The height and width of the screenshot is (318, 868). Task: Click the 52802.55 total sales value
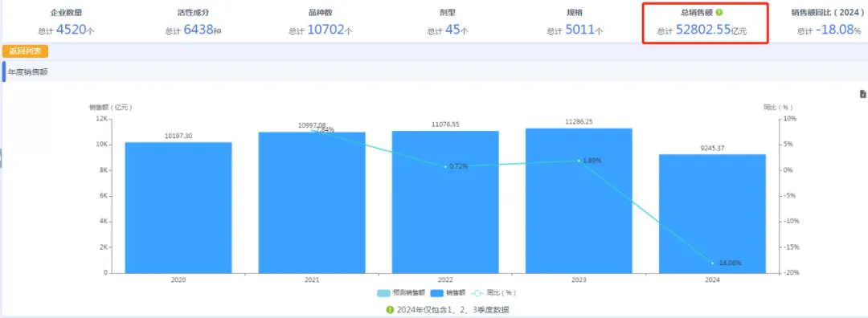[703, 30]
